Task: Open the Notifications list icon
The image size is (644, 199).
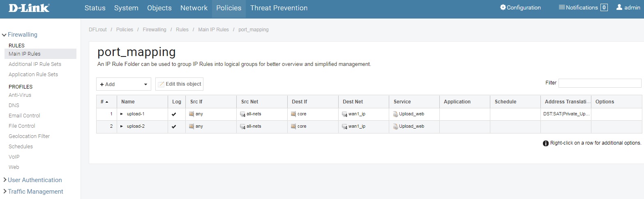Action: [562, 7]
